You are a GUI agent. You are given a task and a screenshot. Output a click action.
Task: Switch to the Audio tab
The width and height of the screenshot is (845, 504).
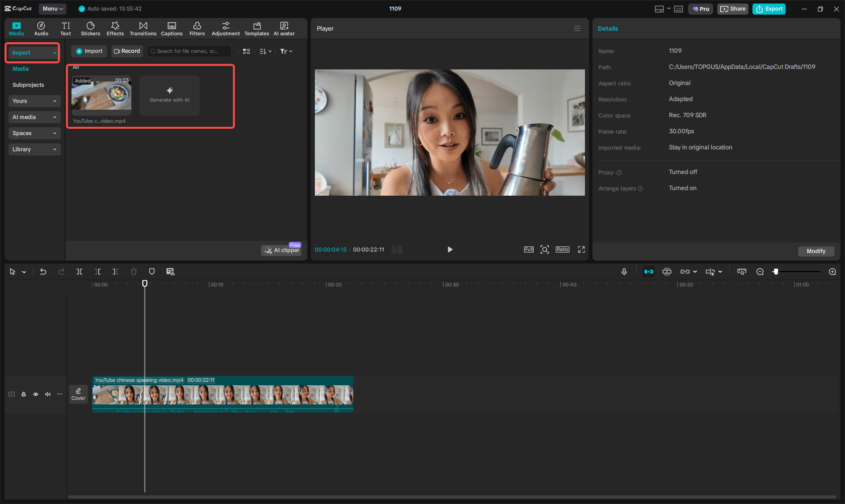41,28
